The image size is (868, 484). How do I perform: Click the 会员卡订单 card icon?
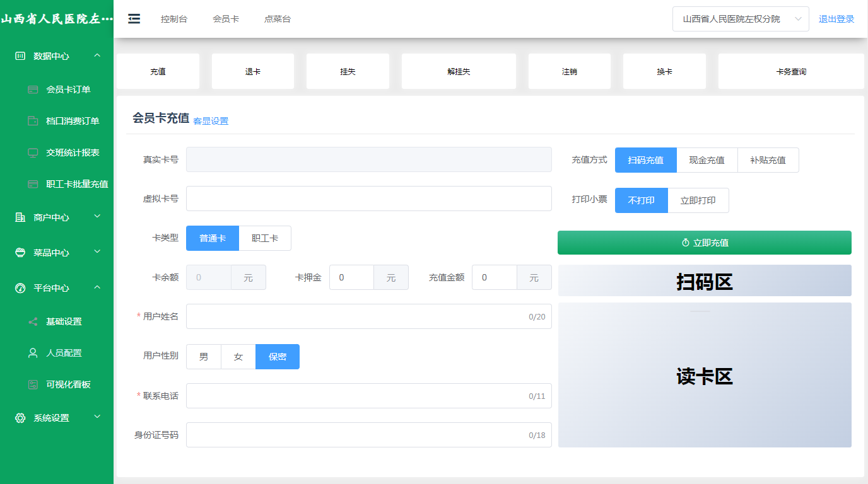click(33, 89)
